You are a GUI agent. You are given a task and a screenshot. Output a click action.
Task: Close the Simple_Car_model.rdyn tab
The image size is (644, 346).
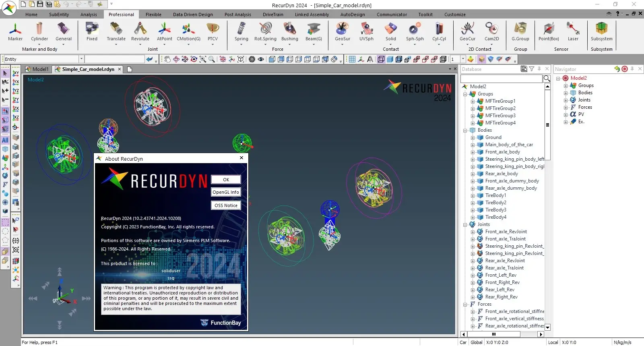coord(119,69)
